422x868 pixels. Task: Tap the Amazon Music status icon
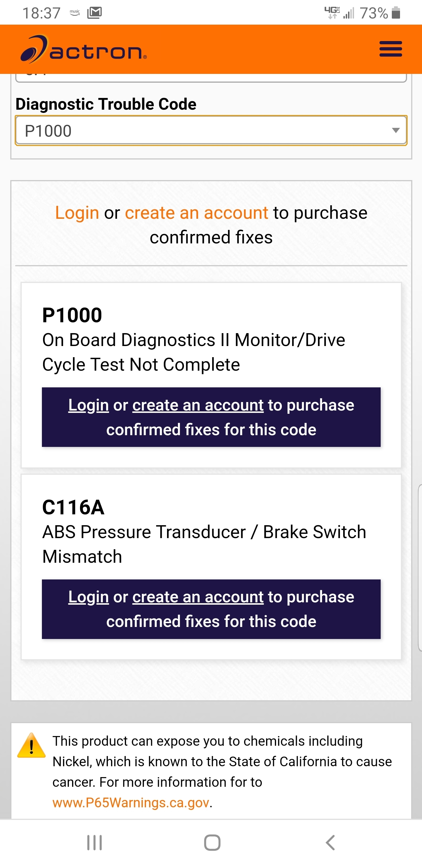coord(75,13)
